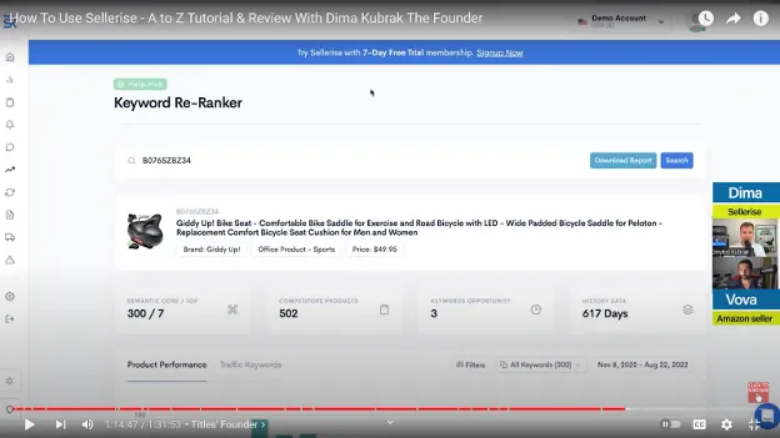Open the refresh cycle sidebar icon

tap(10, 192)
